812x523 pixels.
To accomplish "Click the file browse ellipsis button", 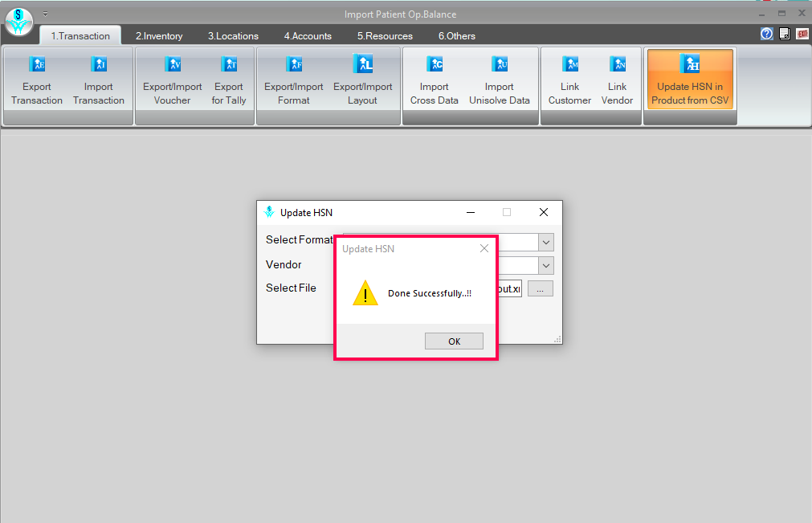I will pos(540,288).
